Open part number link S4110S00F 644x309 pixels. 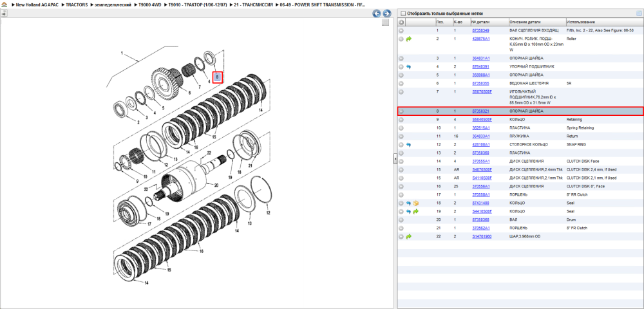point(482,178)
